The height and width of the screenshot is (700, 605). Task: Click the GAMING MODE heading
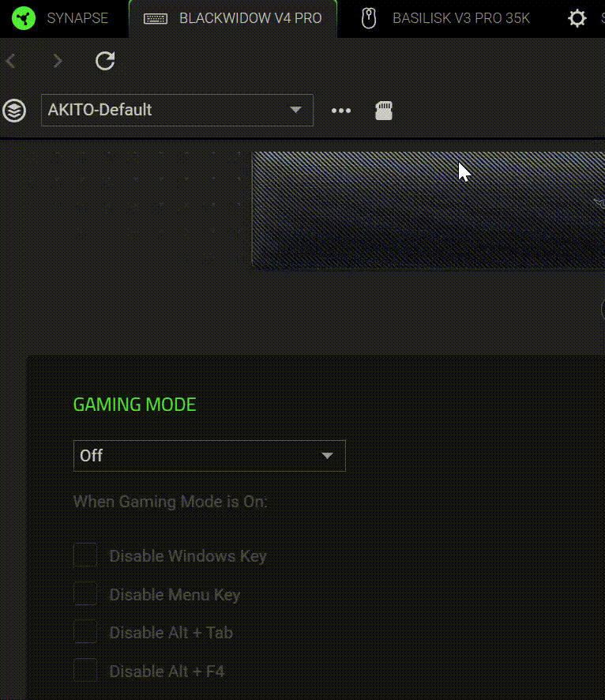pos(135,405)
